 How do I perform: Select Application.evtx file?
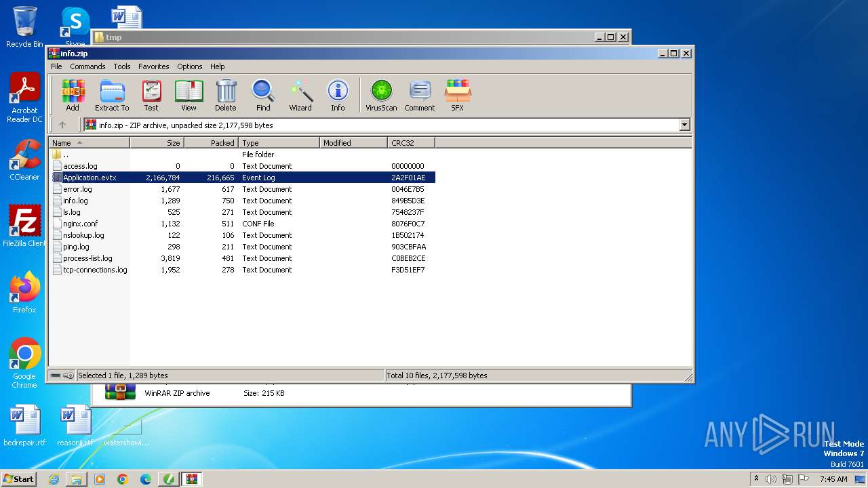coord(243,178)
